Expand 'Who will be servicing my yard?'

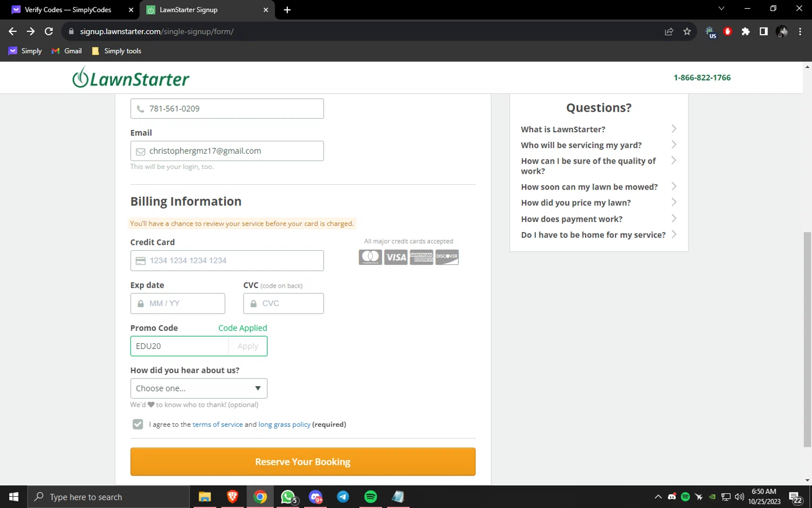point(599,145)
